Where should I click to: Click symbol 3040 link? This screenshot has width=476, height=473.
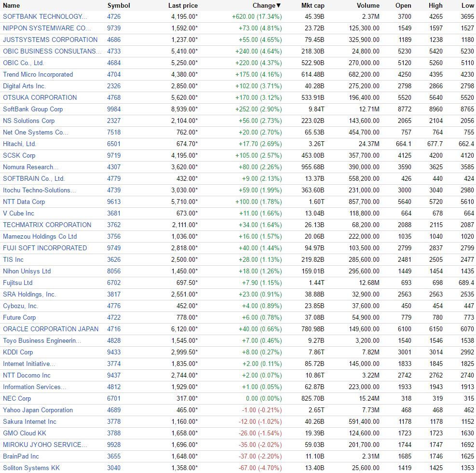pyautogui.click(x=114, y=468)
